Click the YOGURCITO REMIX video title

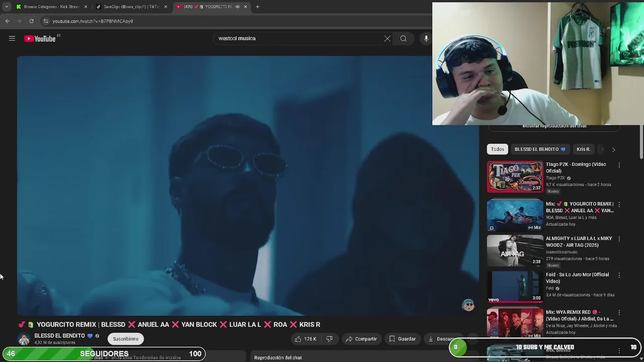click(x=169, y=325)
